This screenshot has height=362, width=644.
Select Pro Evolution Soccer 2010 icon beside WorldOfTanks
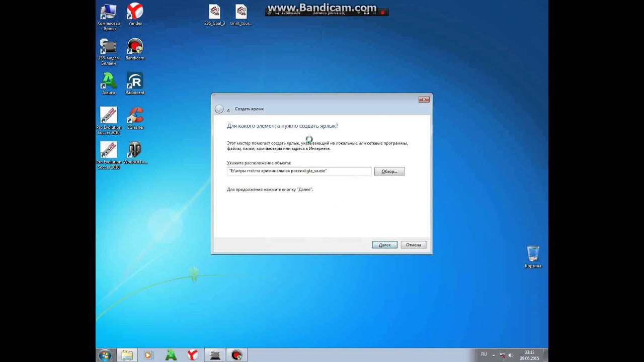(x=109, y=155)
